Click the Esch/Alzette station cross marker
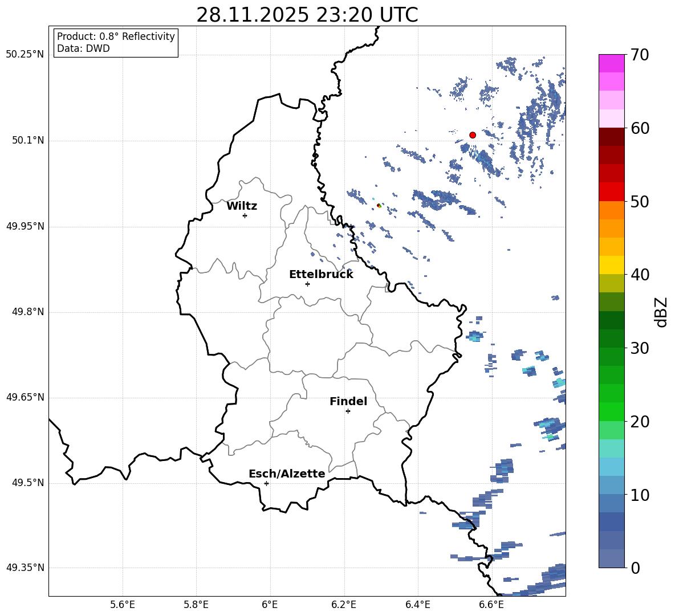This screenshot has height=616, width=675. (266, 483)
